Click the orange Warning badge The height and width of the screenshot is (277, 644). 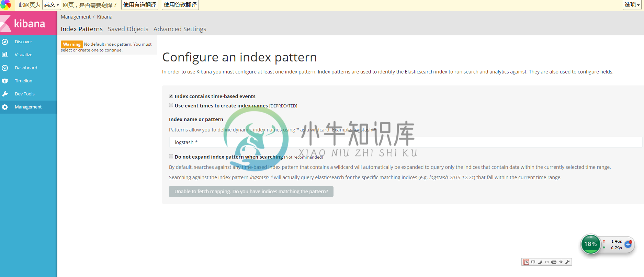(72, 44)
